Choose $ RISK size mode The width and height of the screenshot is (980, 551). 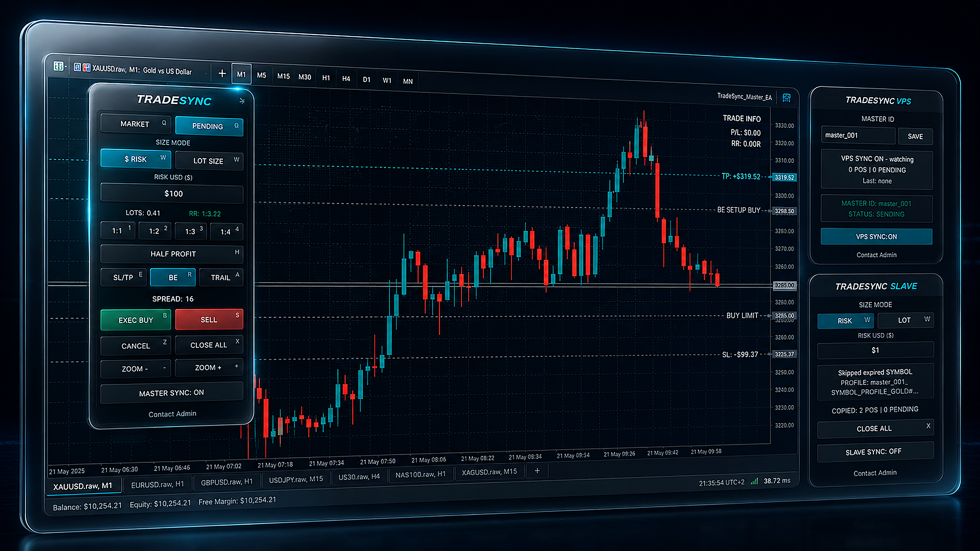pyautogui.click(x=136, y=159)
